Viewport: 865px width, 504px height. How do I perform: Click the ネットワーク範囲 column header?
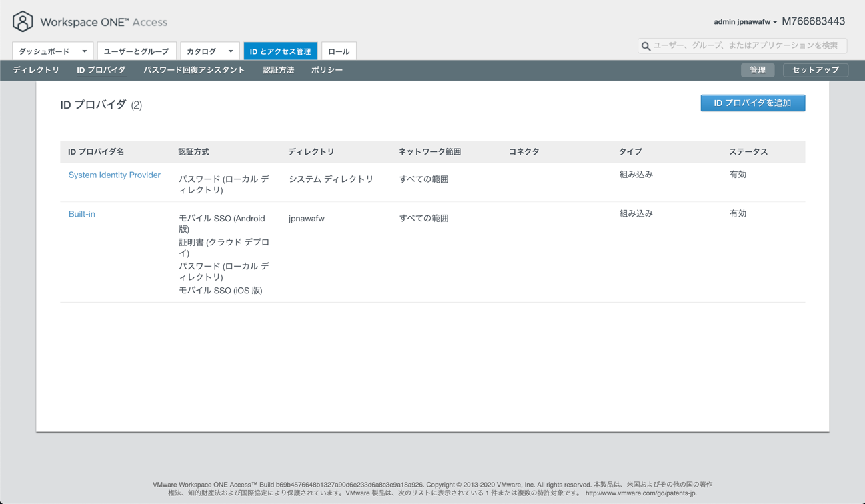click(429, 152)
